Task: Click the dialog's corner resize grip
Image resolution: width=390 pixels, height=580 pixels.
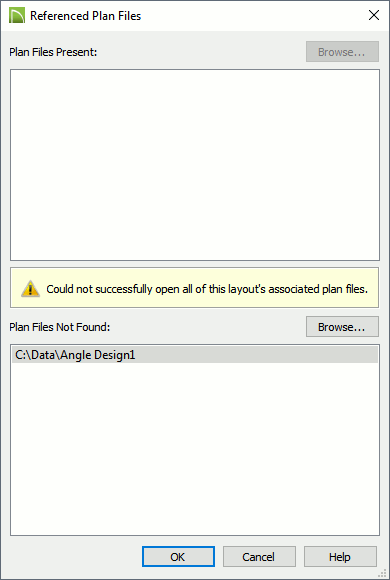Action: [x=384, y=574]
